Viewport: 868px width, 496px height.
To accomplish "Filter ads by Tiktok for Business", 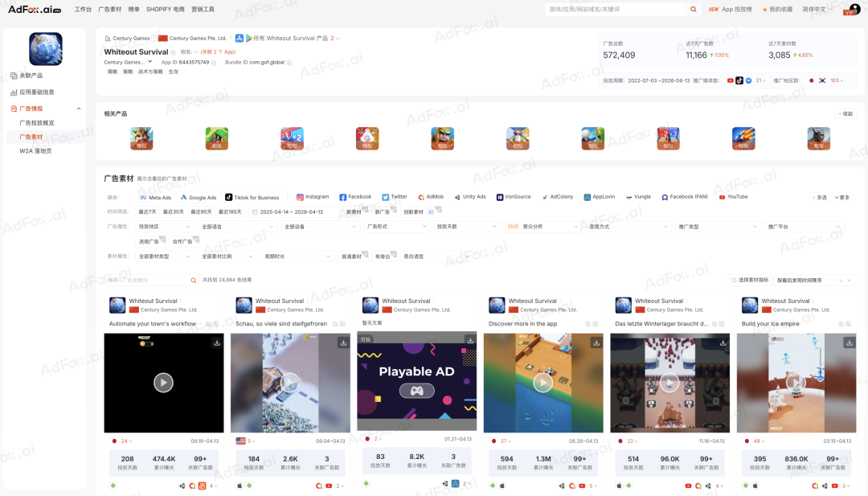I will tap(252, 197).
